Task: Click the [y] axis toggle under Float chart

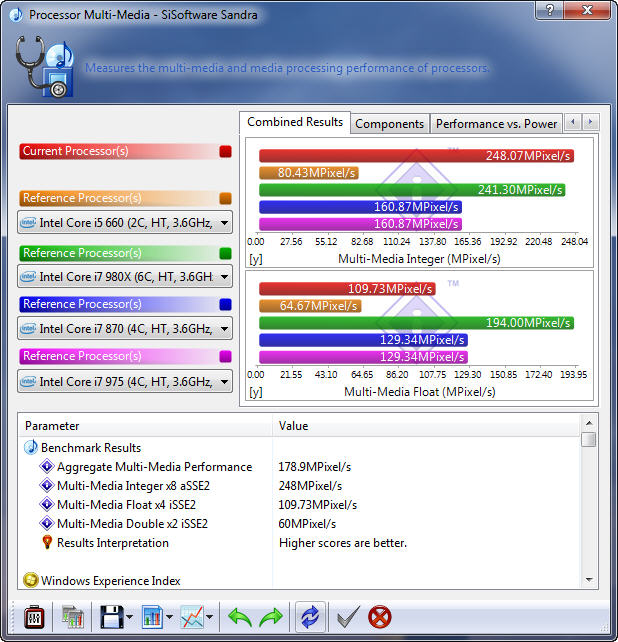Action: click(x=256, y=392)
